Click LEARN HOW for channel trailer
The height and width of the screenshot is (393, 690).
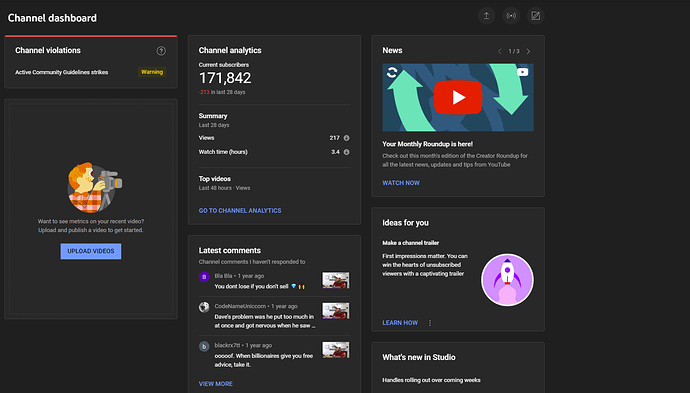(400, 323)
